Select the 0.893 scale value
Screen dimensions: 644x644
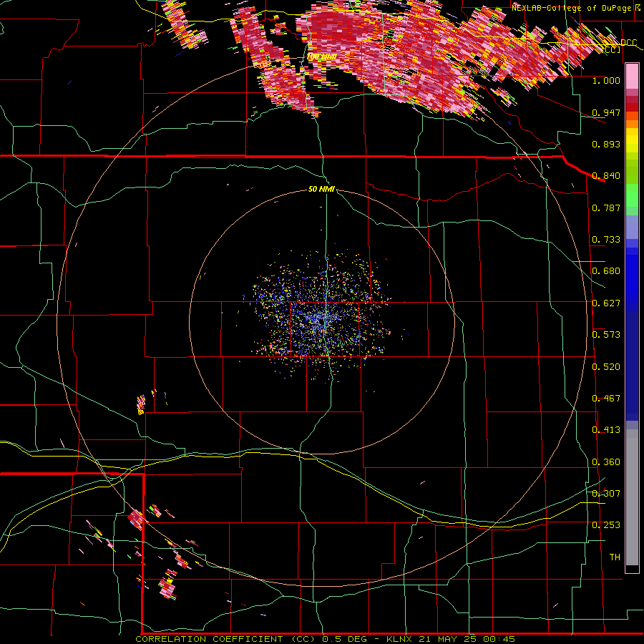606,144
